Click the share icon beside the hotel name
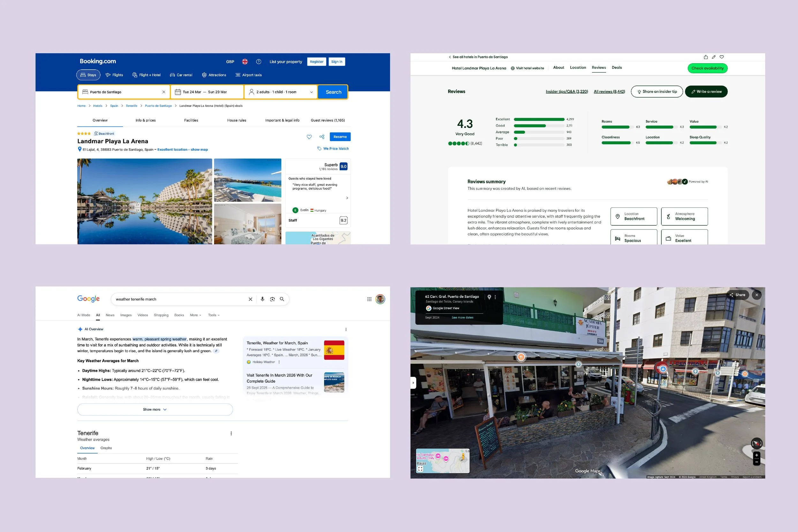Image resolution: width=798 pixels, height=532 pixels. [x=322, y=137]
